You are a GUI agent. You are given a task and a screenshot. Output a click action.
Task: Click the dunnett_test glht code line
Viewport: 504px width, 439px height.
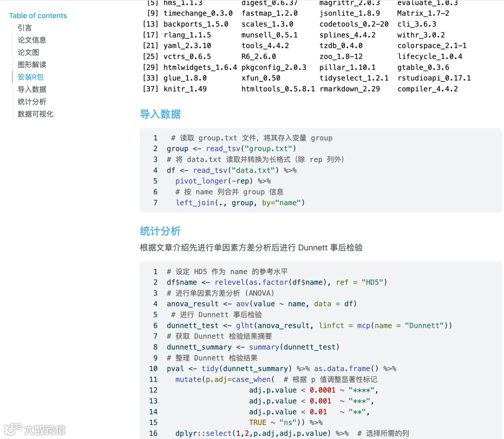(309, 326)
